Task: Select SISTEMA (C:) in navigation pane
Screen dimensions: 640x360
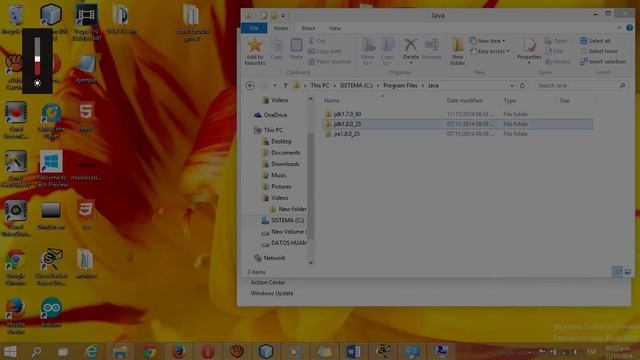Action: [x=282, y=220]
